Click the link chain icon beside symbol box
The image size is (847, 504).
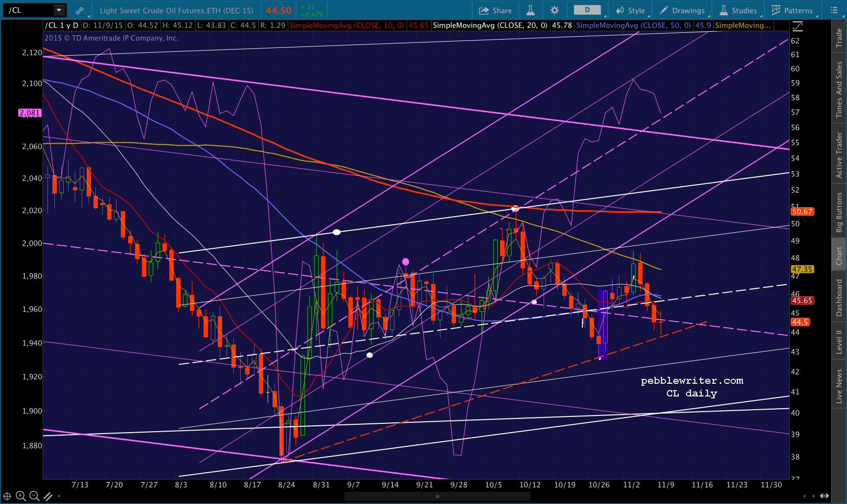79,10
